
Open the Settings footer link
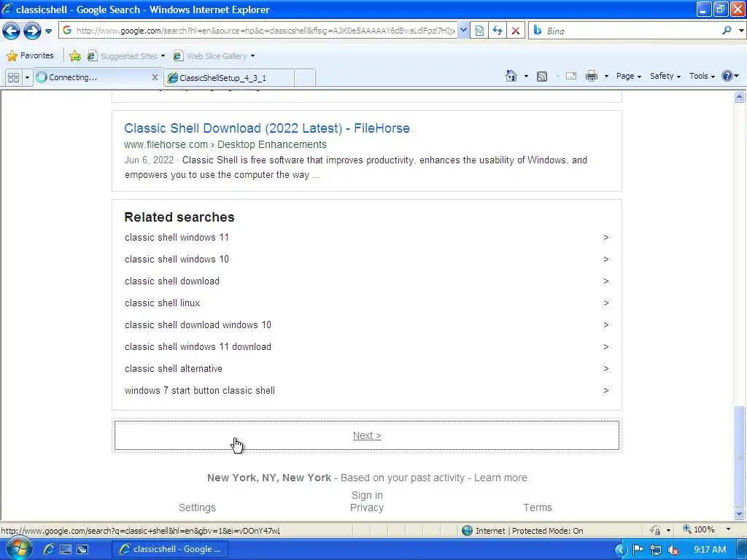197,507
